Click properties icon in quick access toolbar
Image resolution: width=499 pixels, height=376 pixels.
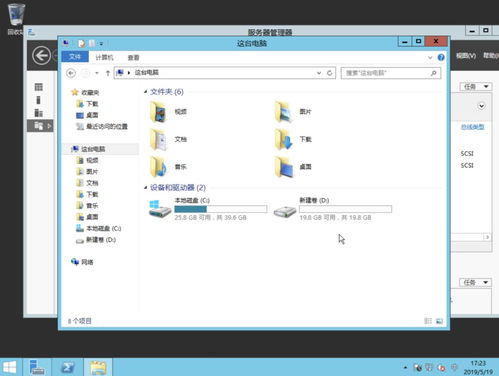point(81,43)
